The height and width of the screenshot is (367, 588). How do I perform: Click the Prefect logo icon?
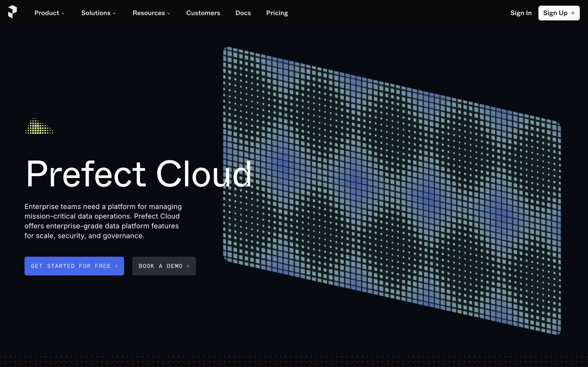tap(12, 12)
